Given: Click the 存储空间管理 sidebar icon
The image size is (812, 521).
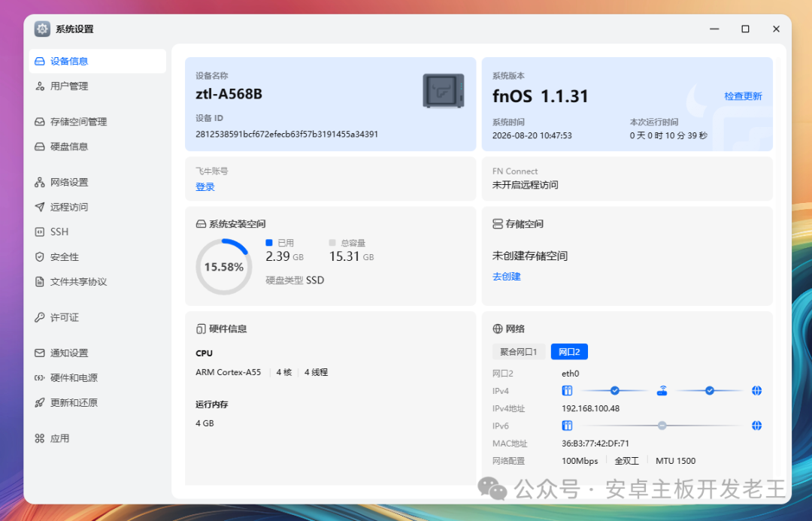Looking at the screenshot, I should tap(40, 122).
